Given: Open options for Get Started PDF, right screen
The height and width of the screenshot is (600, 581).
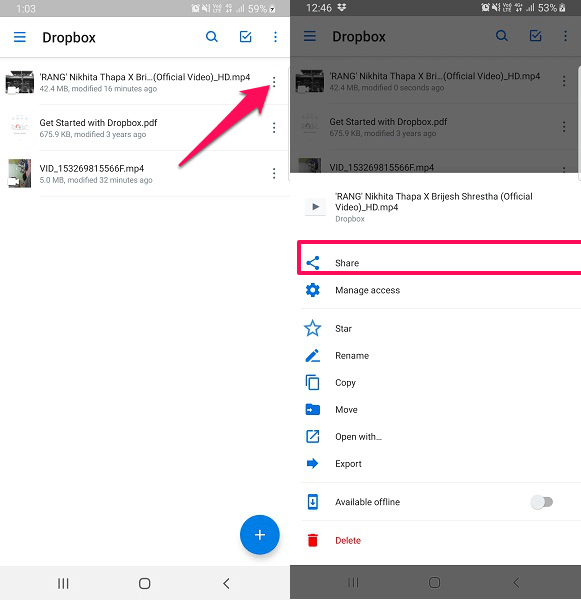Looking at the screenshot, I should (564, 127).
